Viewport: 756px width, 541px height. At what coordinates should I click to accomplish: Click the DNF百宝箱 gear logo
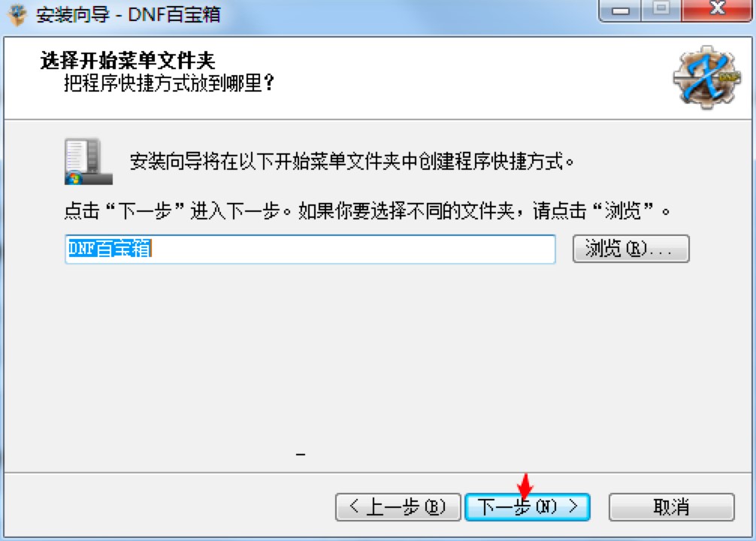click(x=707, y=77)
